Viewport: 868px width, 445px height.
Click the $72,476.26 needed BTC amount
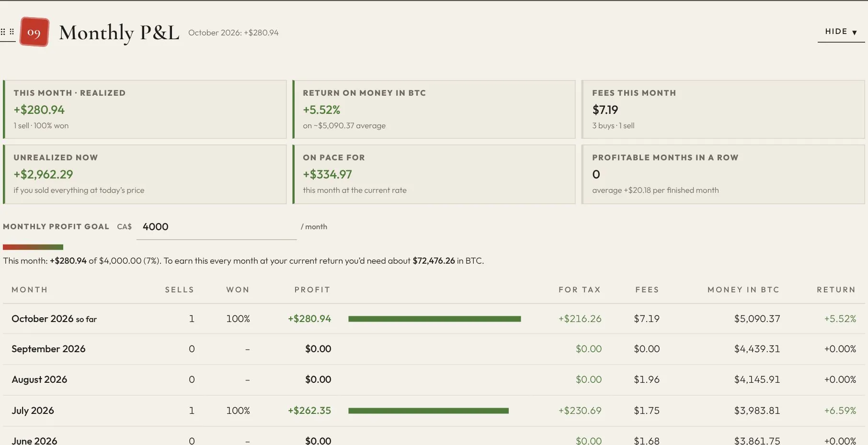[434, 261]
